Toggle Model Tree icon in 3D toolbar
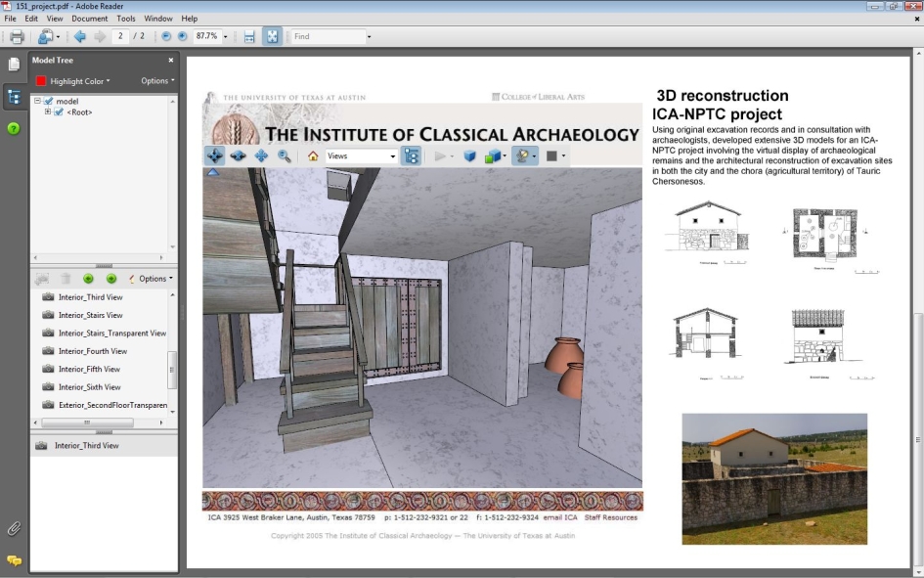 [x=411, y=156]
